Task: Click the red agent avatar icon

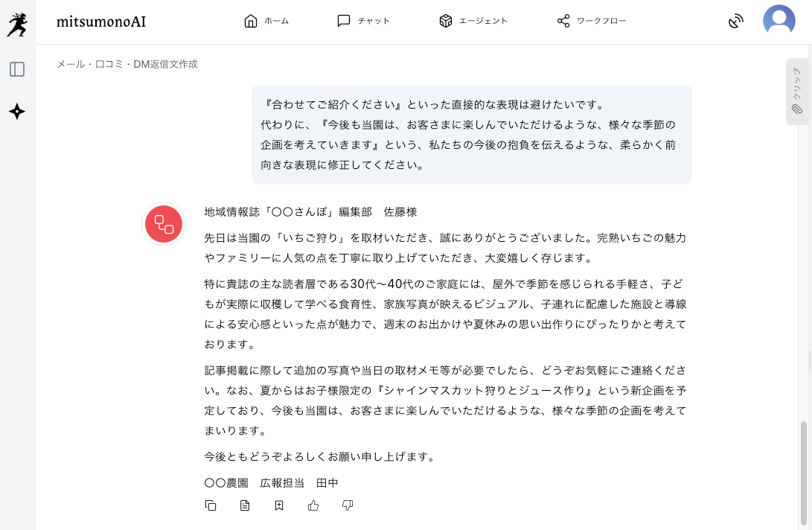Action: pyautogui.click(x=164, y=223)
